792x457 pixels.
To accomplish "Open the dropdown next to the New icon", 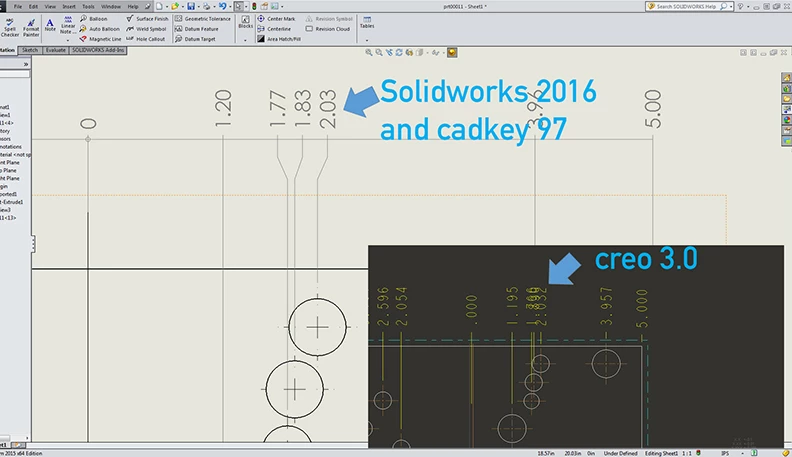I will pos(166,7).
